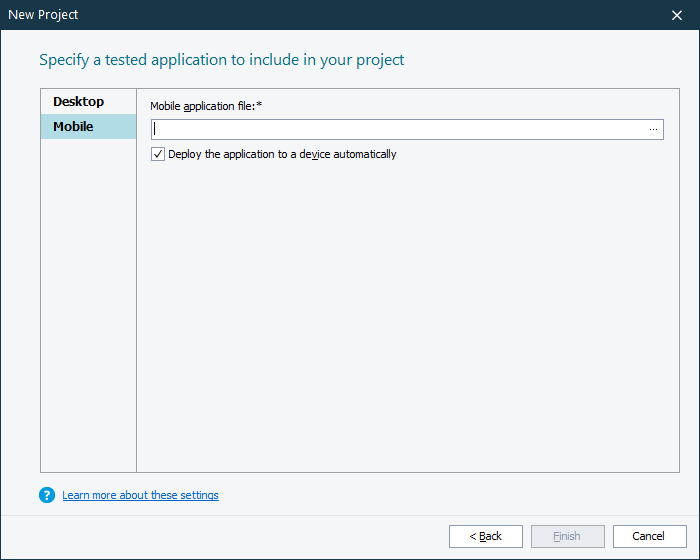
Task: Switch to the Desktop category
Action: click(79, 102)
